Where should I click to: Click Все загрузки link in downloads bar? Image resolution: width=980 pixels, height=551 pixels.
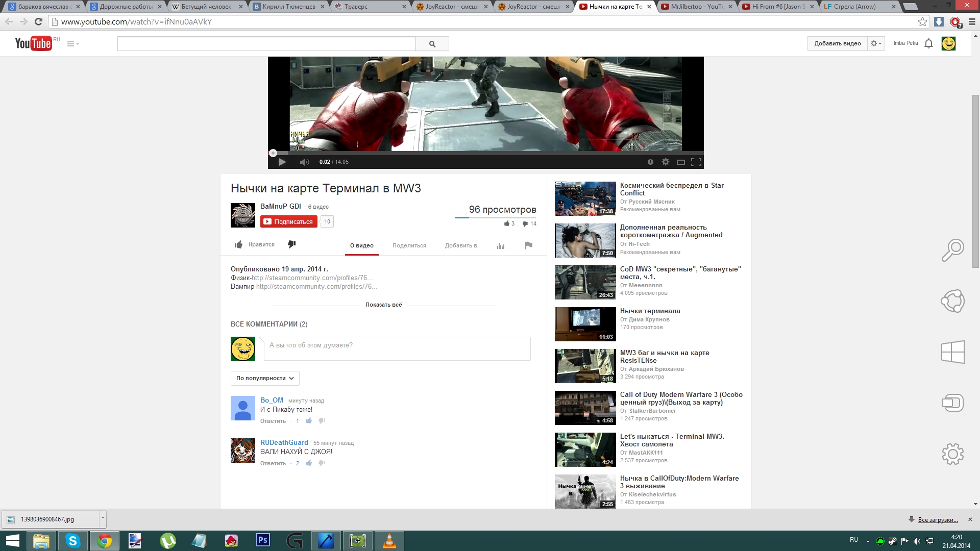938,519
